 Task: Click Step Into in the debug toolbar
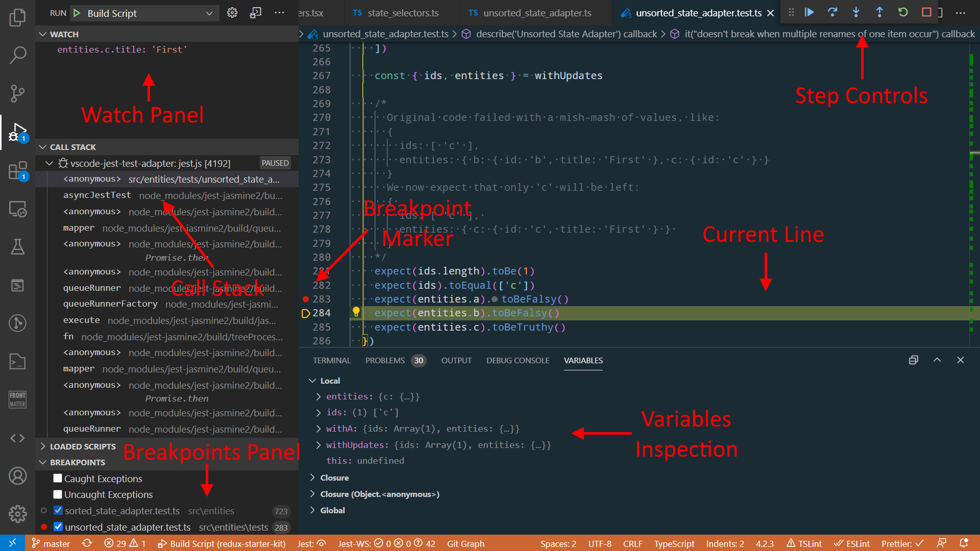pyautogui.click(x=856, y=12)
